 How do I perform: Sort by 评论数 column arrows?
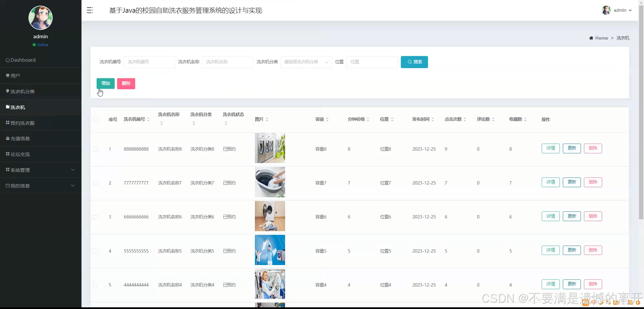click(x=493, y=119)
